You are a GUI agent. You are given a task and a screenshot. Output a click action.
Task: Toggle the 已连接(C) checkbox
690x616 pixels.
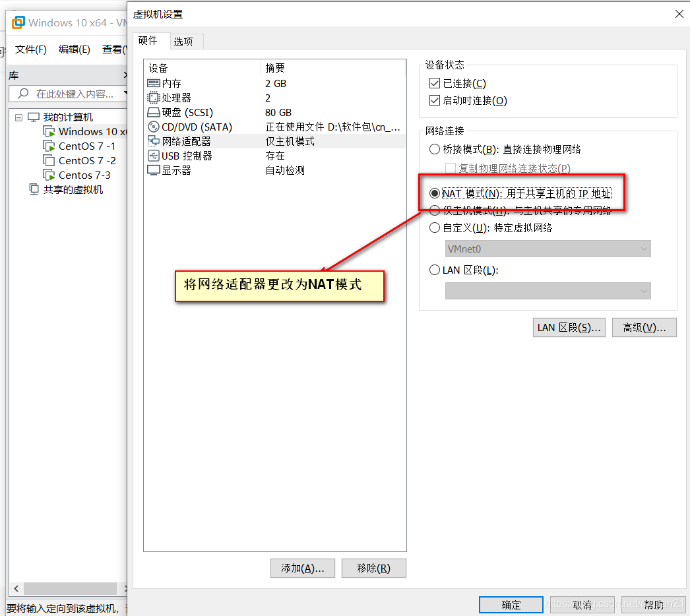[433, 83]
